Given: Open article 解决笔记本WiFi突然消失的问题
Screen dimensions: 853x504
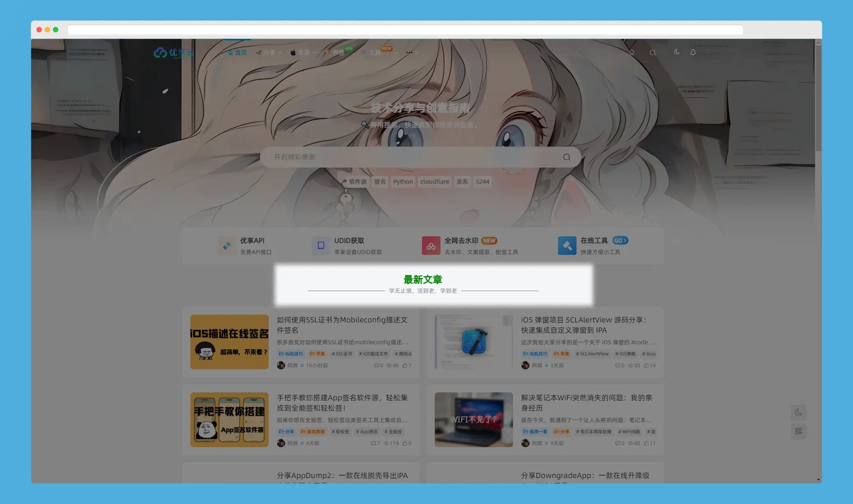Looking at the screenshot, I should point(586,403).
